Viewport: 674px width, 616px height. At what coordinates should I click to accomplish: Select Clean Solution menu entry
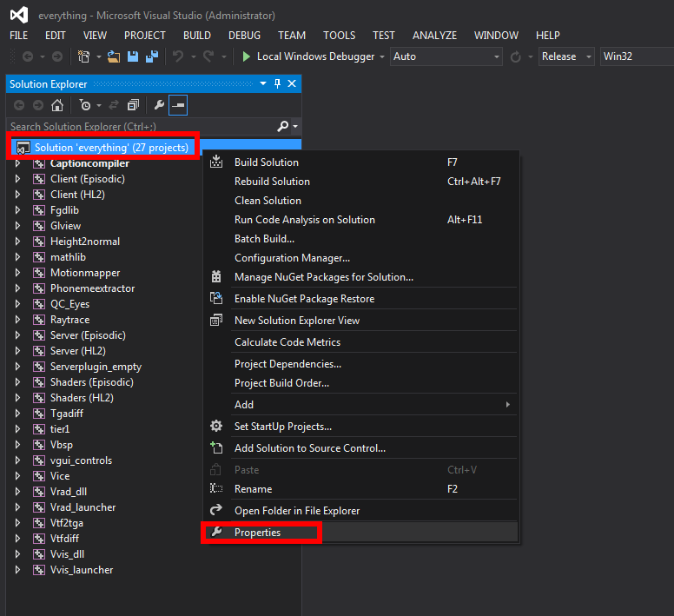pos(361,201)
